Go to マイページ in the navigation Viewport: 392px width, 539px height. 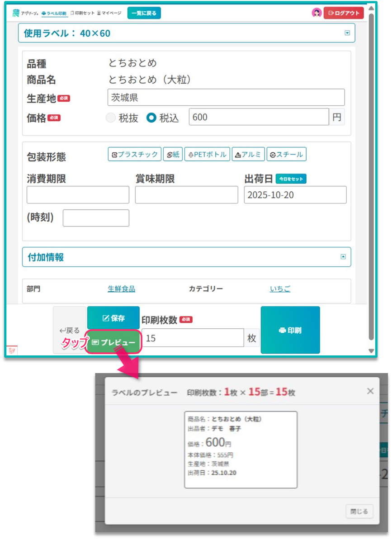coord(109,13)
